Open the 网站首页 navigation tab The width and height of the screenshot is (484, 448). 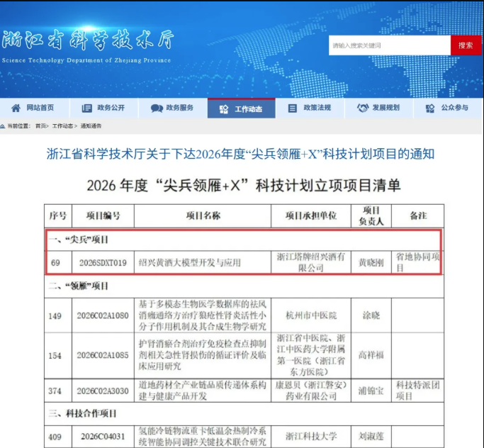point(40,108)
